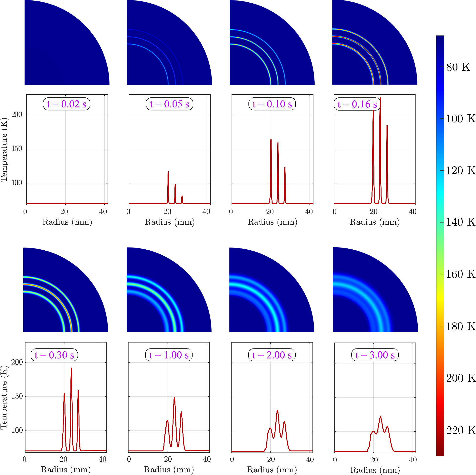Click the t = 0.30 s label
This screenshot has height=475, width=476.
point(54,355)
